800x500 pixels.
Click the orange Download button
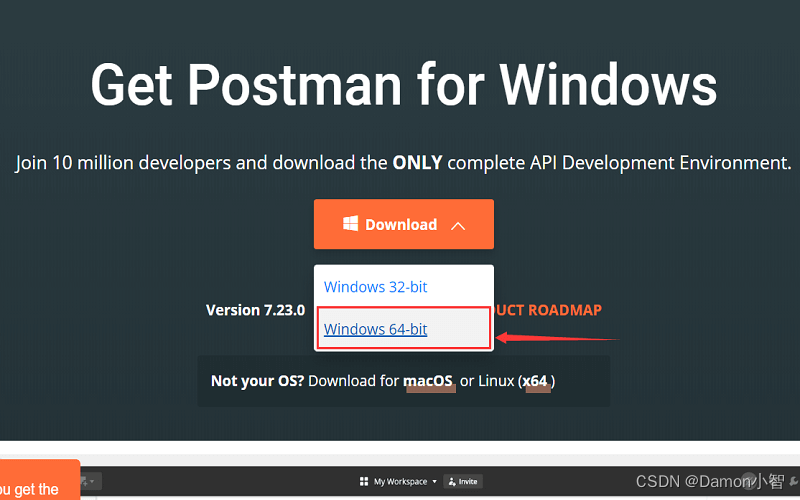tap(404, 224)
